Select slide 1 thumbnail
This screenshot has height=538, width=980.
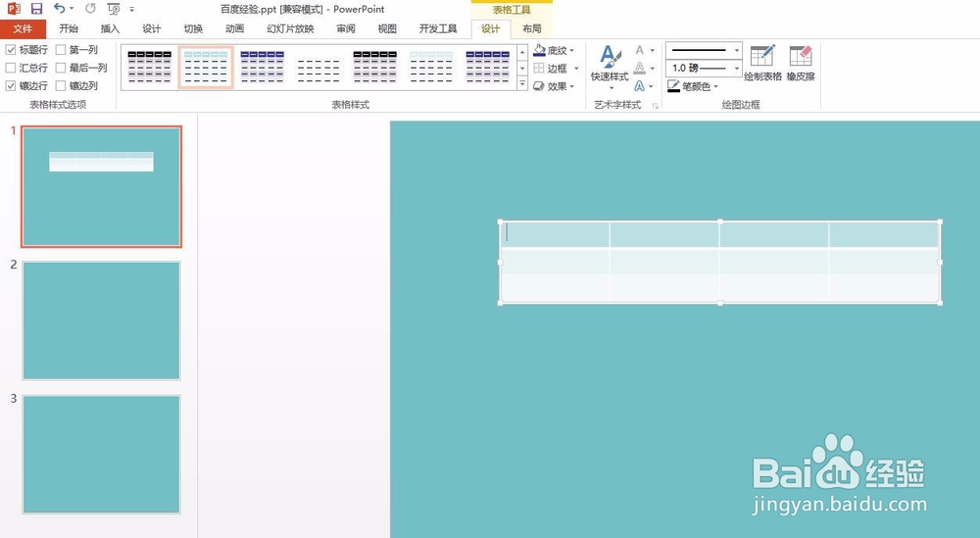pos(101,186)
